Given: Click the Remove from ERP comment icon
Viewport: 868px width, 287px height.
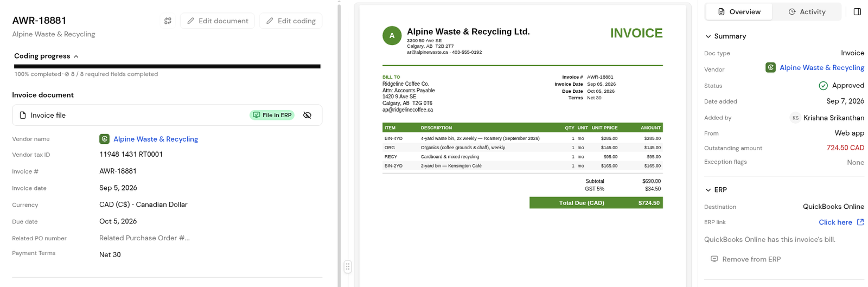Looking at the screenshot, I should coord(714,259).
